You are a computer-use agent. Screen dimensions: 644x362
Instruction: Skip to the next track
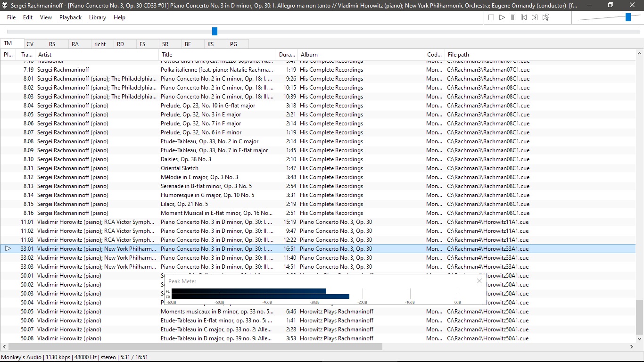535,17
